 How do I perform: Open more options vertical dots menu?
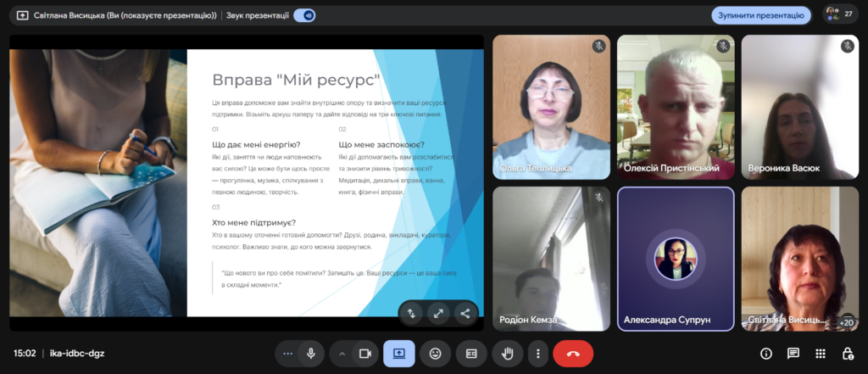coord(537,354)
